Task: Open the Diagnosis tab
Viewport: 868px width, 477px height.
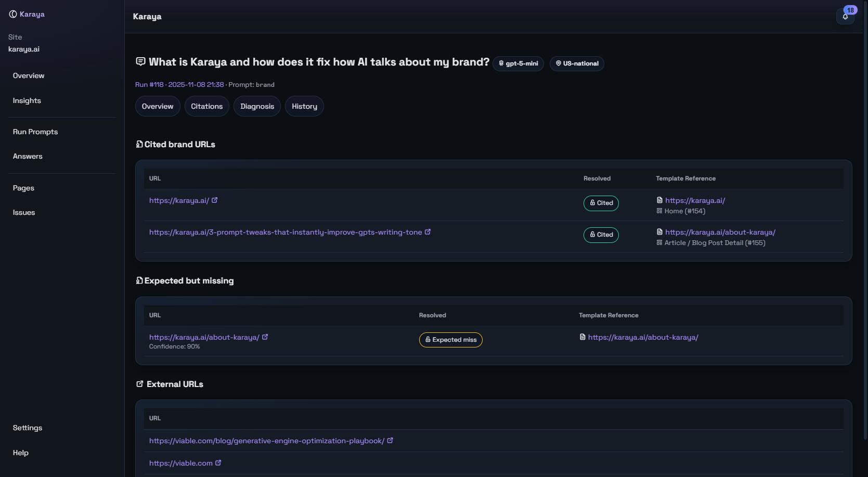Action: click(x=257, y=106)
